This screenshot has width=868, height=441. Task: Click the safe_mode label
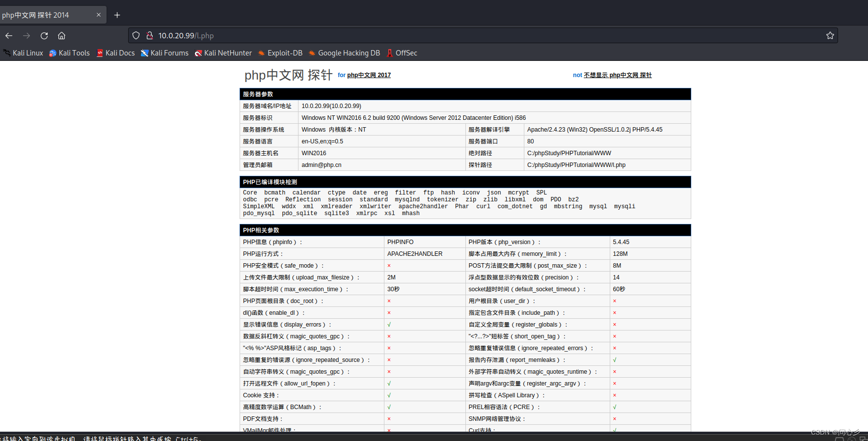[283, 266]
